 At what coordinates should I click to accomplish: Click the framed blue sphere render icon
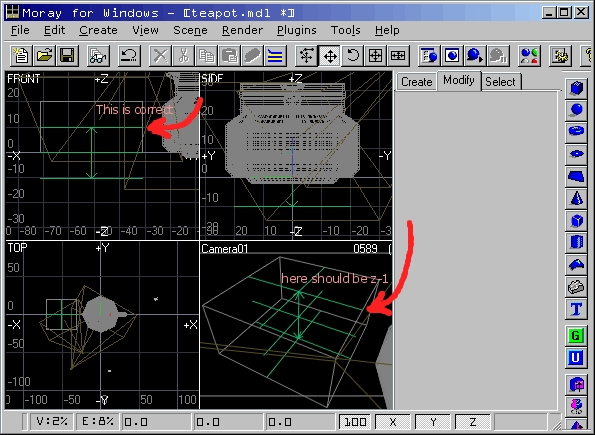click(x=452, y=56)
